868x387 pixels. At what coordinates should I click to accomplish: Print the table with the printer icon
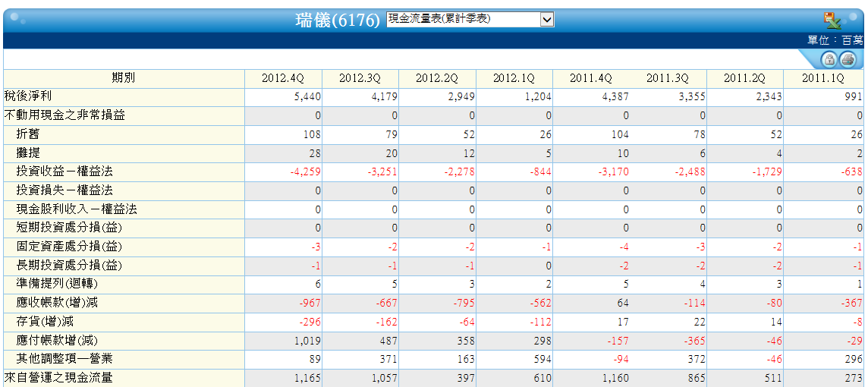(848, 59)
